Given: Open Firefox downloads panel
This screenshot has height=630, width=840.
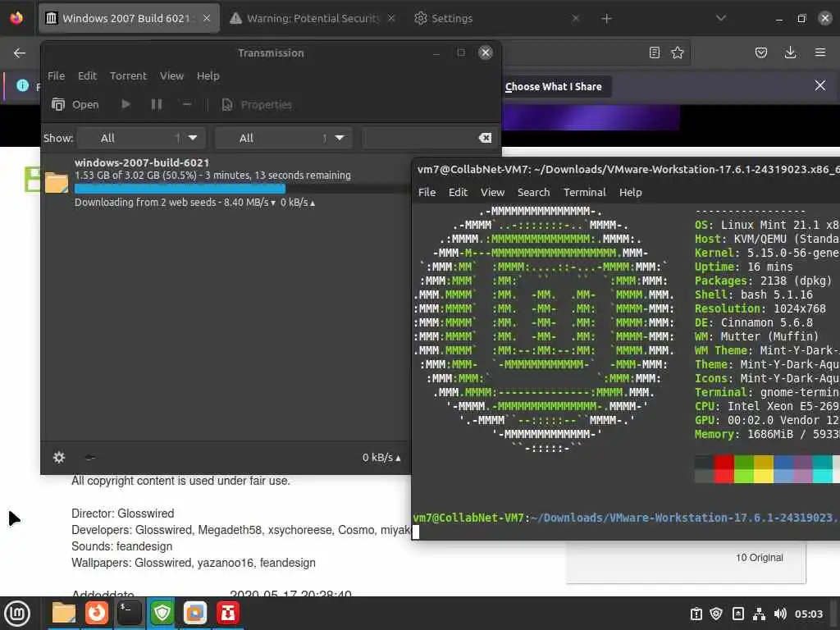Looking at the screenshot, I should (790, 52).
